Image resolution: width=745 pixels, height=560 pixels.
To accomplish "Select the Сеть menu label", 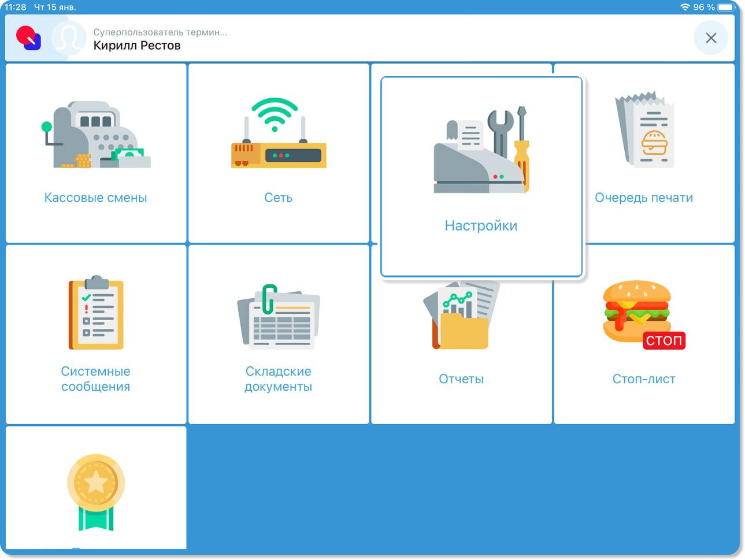I will [279, 198].
